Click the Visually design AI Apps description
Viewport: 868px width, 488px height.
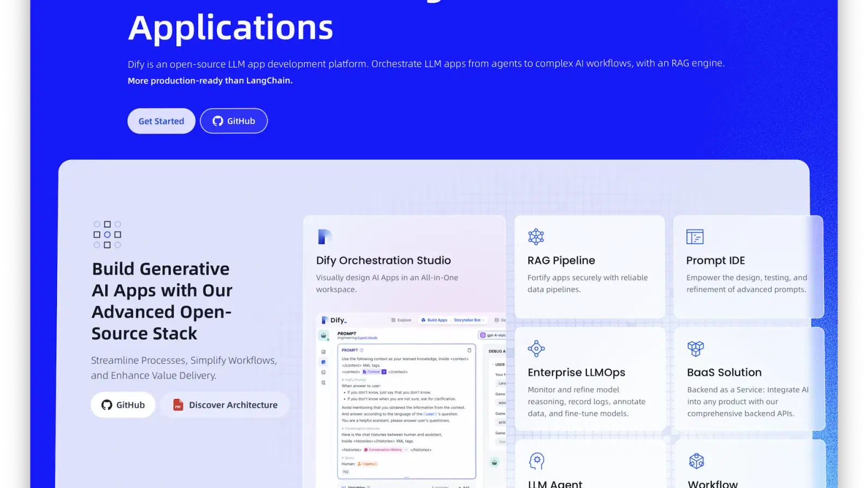[387, 284]
